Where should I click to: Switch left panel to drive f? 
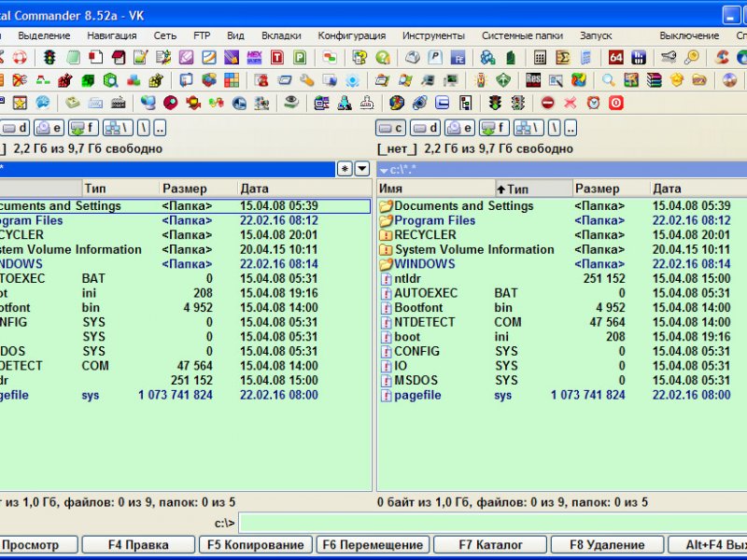coord(83,128)
